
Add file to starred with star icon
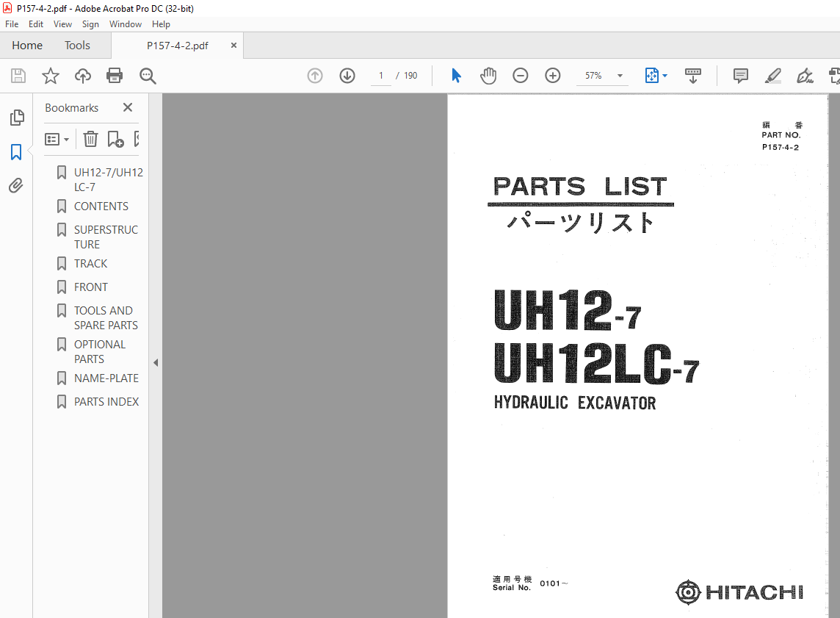tap(51, 76)
